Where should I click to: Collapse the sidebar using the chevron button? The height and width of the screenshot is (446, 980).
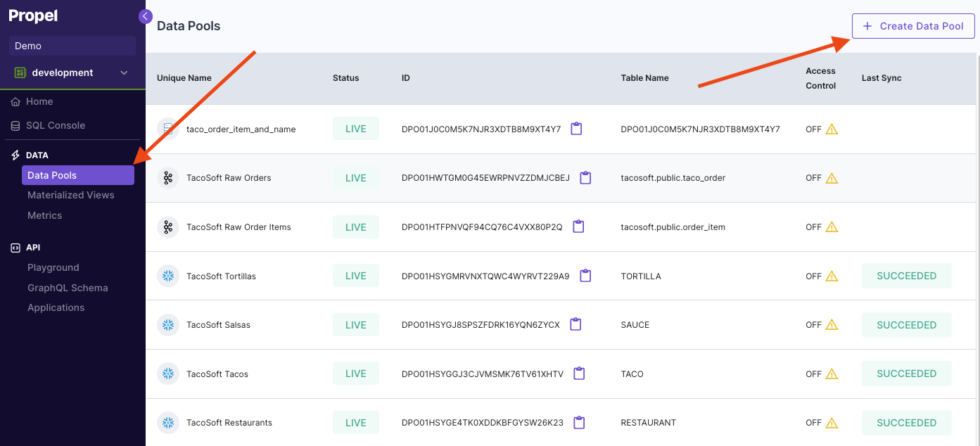[x=146, y=16]
